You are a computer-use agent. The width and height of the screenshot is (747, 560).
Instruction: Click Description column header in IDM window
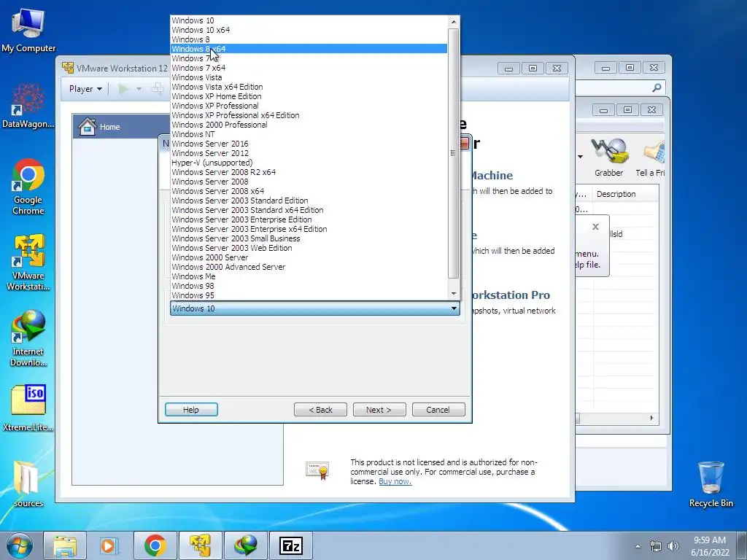[x=626, y=194]
